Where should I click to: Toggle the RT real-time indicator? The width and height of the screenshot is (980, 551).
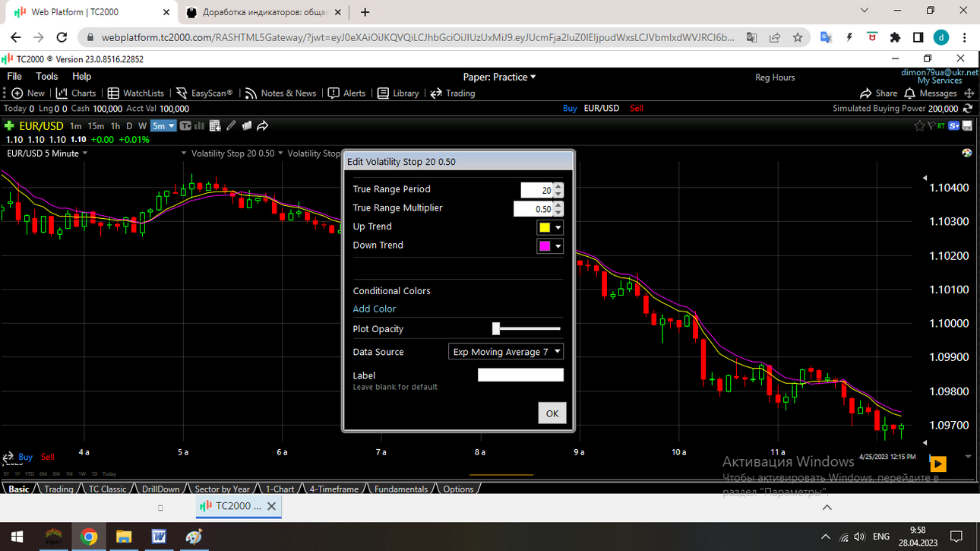pyautogui.click(x=942, y=125)
